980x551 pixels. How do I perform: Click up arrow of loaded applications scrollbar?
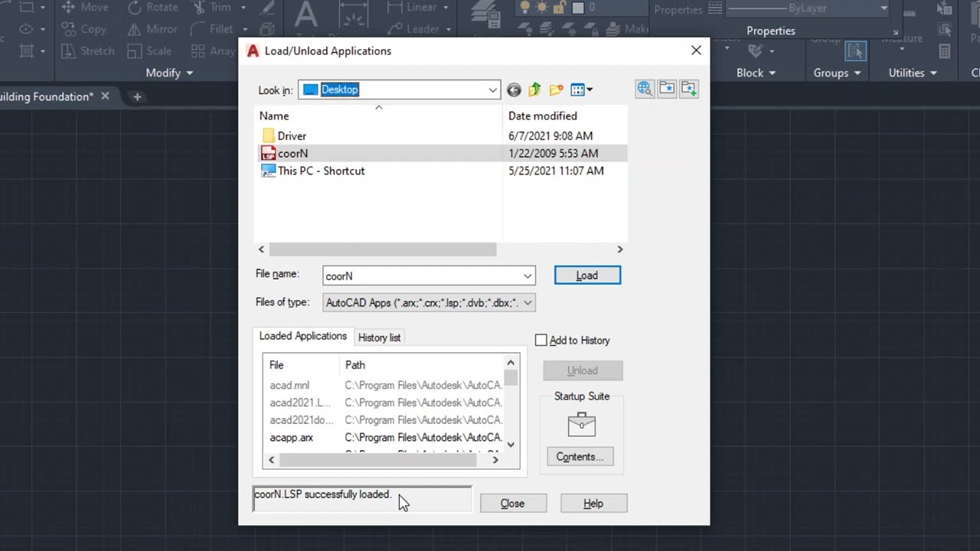511,363
